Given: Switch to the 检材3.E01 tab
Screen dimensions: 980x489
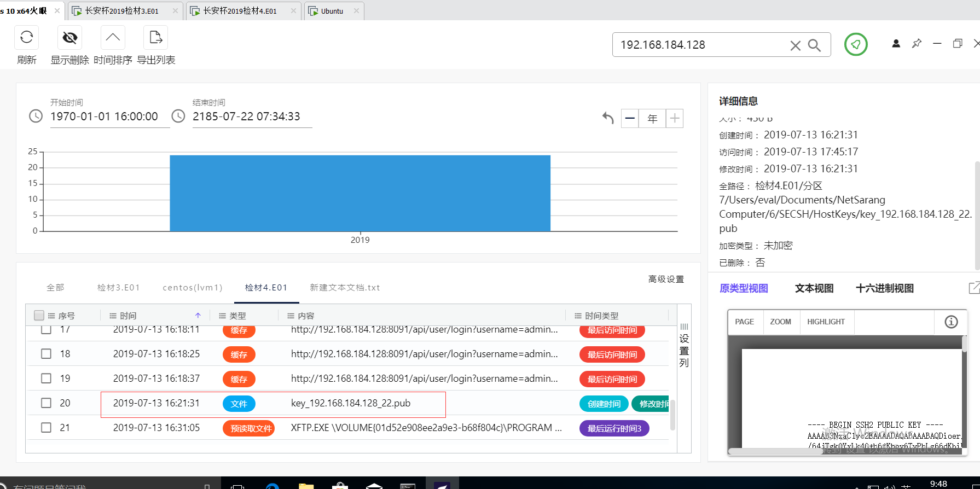Looking at the screenshot, I should tap(119, 287).
